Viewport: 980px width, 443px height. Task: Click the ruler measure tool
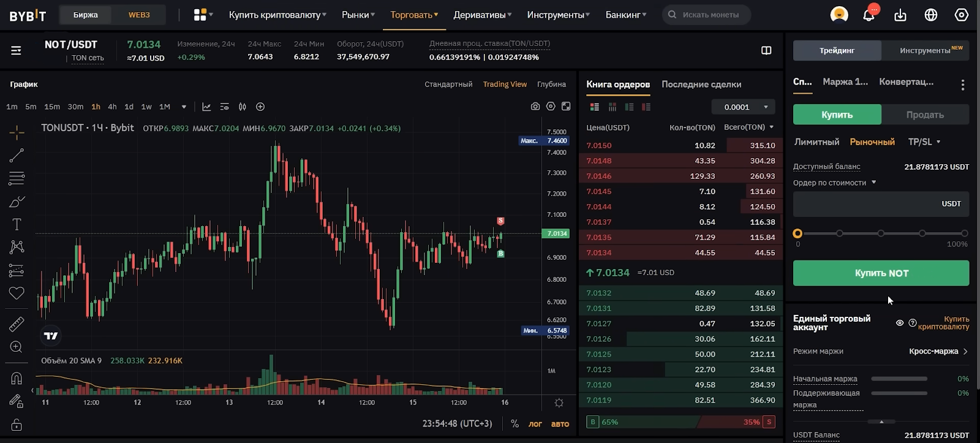coord(17,324)
